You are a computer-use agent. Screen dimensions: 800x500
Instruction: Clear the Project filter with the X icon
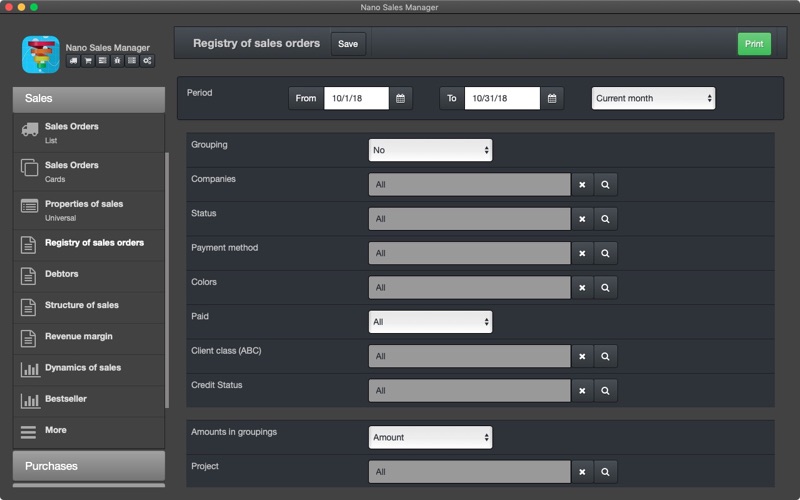point(582,472)
